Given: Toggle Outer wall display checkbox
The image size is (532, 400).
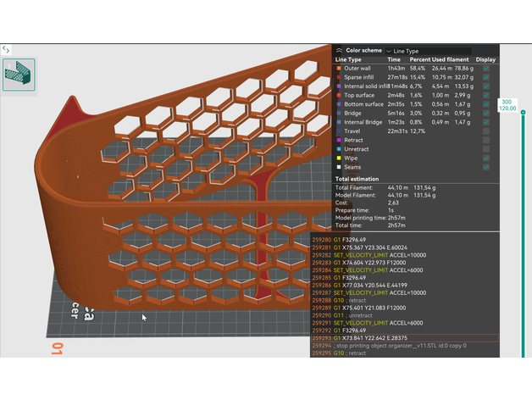Looking at the screenshot, I should click(485, 69).
